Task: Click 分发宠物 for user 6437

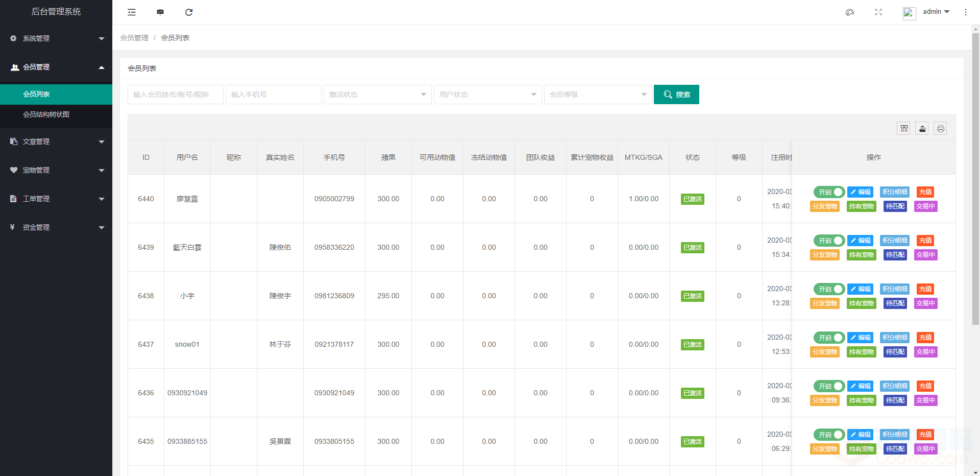Action: coord(825,352)
